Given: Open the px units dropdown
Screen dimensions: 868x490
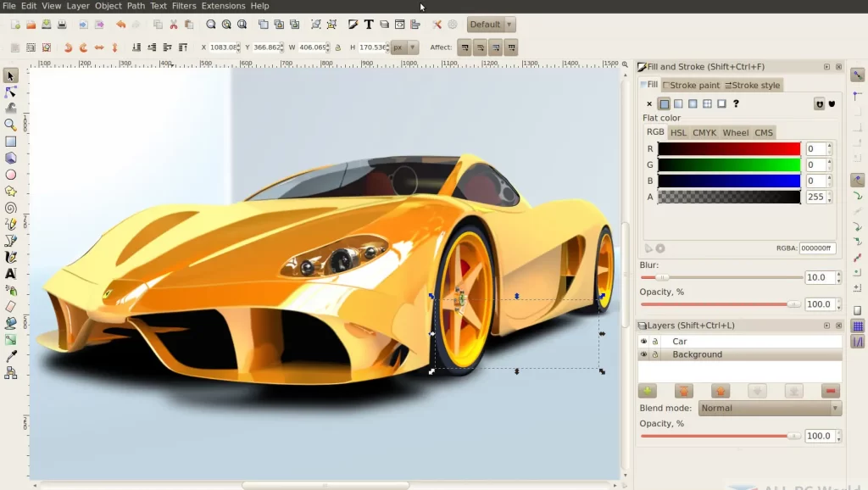Looking at the screenshot, I should pyautogui.click(x=403, y=47).
